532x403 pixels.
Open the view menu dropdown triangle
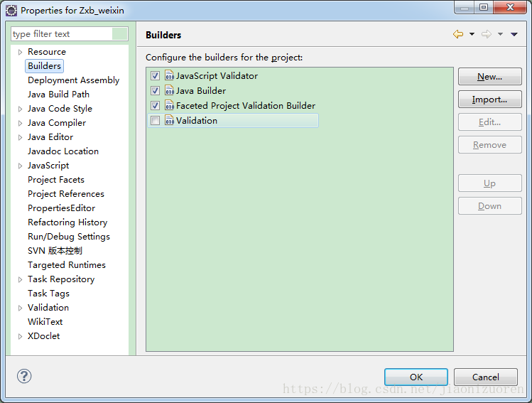(x=514, y=34)
